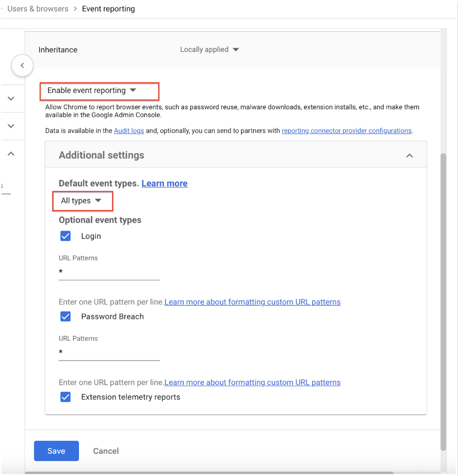Uncheck the Login checkbox

click(66, 236)
